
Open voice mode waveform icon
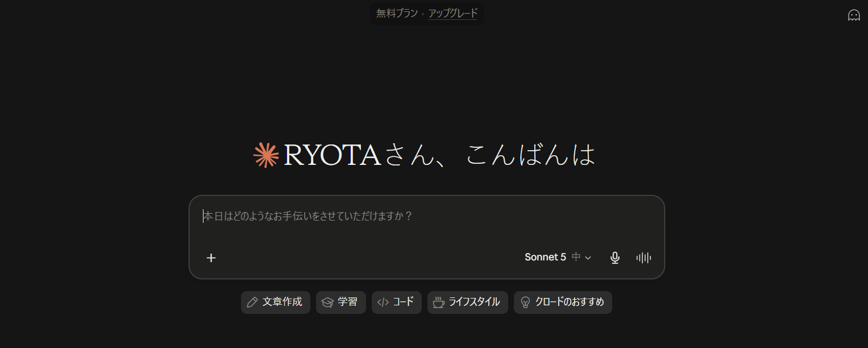pos(643,258)
